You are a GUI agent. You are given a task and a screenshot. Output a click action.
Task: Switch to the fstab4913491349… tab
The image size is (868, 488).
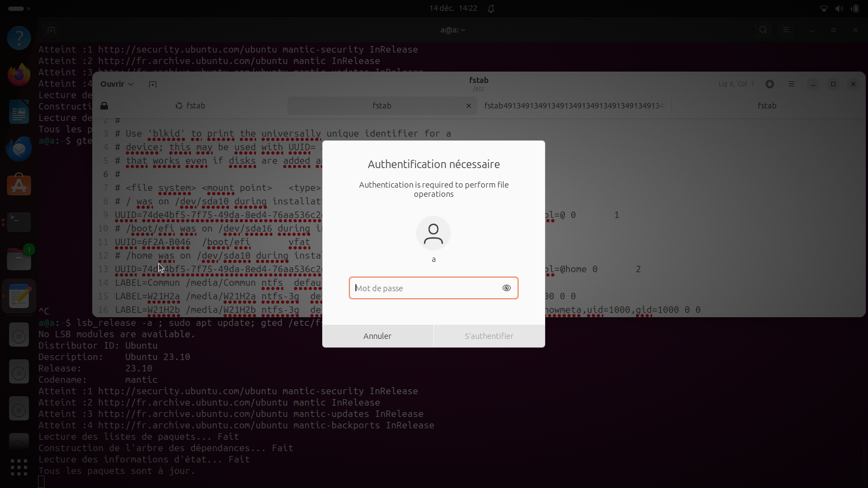click(574, 106)
